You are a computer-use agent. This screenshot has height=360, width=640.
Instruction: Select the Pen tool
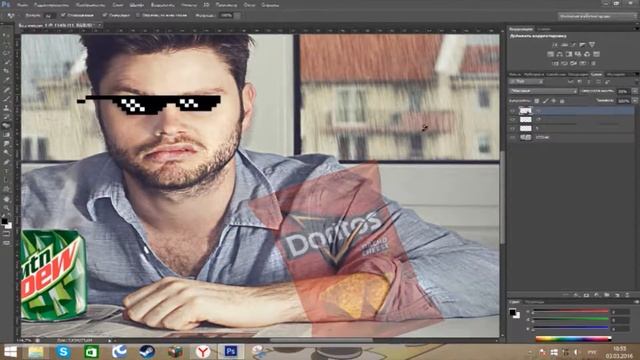tap(6, 162)
